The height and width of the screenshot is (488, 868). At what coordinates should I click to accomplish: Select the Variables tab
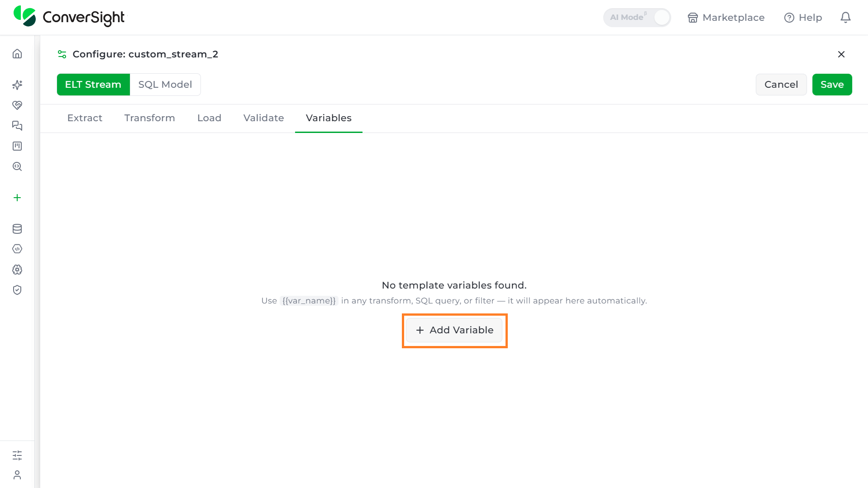click(329, 118)
